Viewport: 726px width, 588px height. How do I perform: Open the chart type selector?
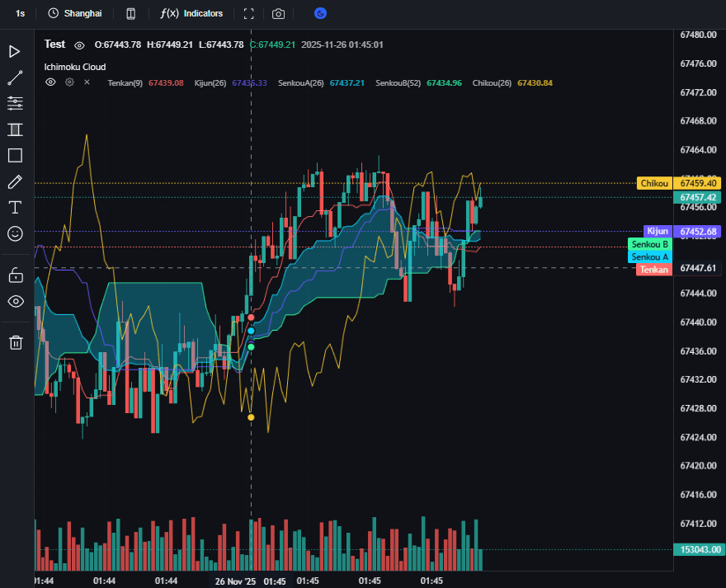(x=130, y=14)
